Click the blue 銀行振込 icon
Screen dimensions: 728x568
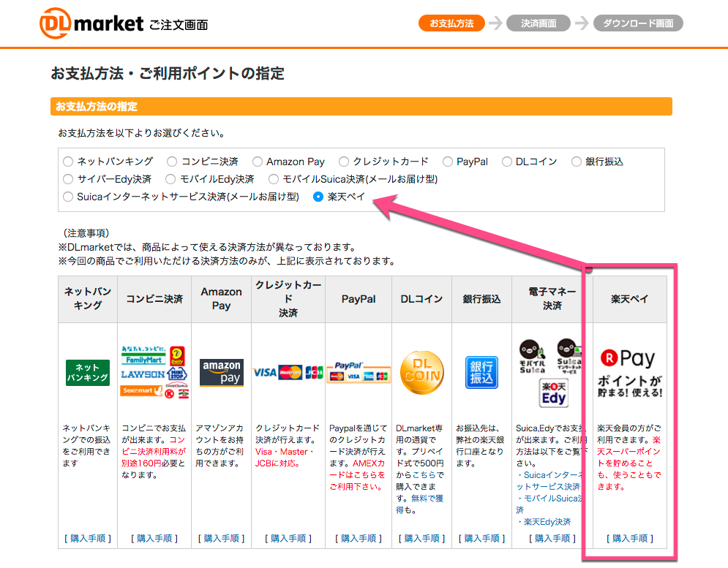(x=481, y=372)
